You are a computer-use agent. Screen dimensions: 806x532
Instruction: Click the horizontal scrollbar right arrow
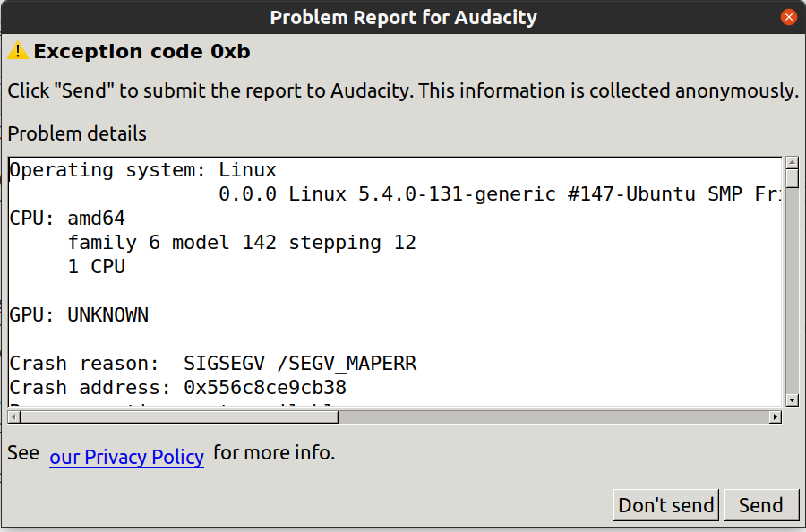[x=776, y=416]
